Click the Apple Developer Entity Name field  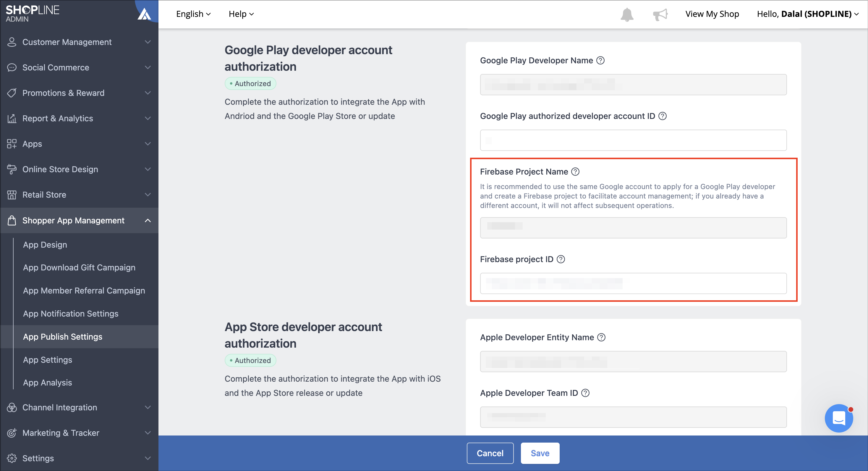633,362
